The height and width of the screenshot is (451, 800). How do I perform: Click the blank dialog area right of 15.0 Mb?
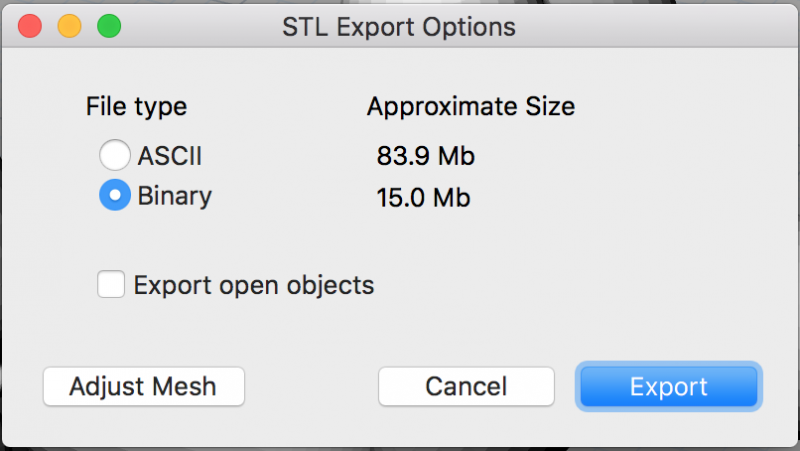click(x=620, y=197)
